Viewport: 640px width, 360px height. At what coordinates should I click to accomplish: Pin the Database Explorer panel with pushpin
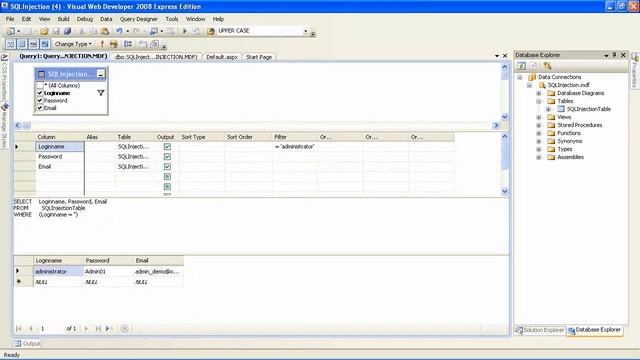tap(614, 55)
